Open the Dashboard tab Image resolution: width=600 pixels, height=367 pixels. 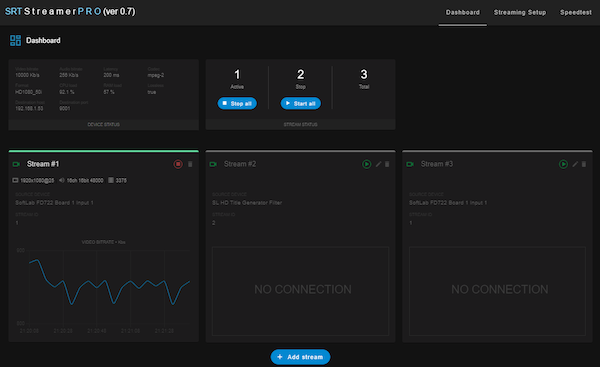[463, 13]
